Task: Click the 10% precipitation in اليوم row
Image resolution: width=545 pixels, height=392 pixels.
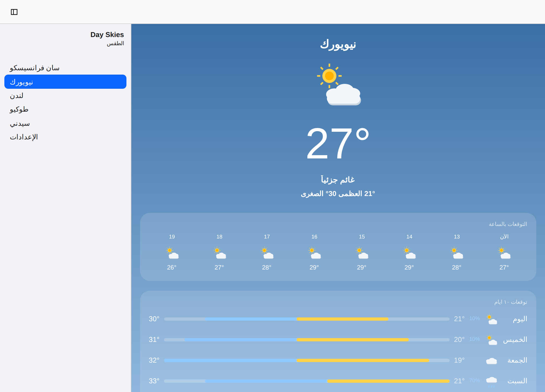Action: click(474, 318)
